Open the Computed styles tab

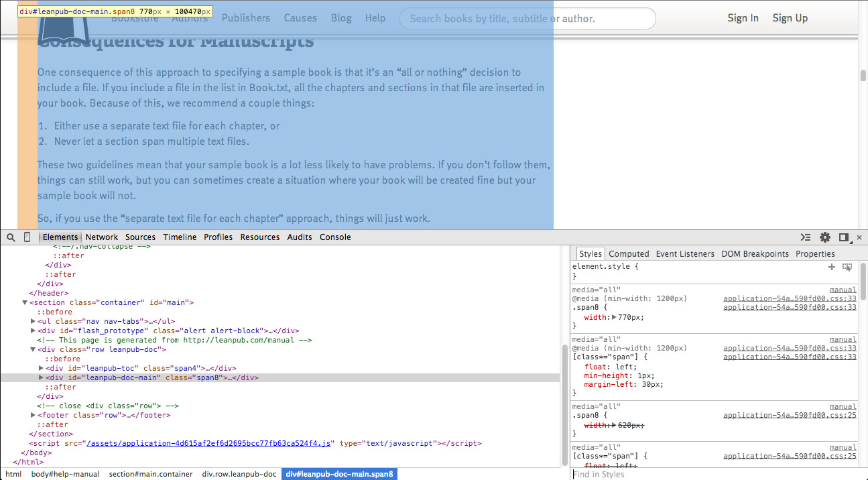coord(629,253)
